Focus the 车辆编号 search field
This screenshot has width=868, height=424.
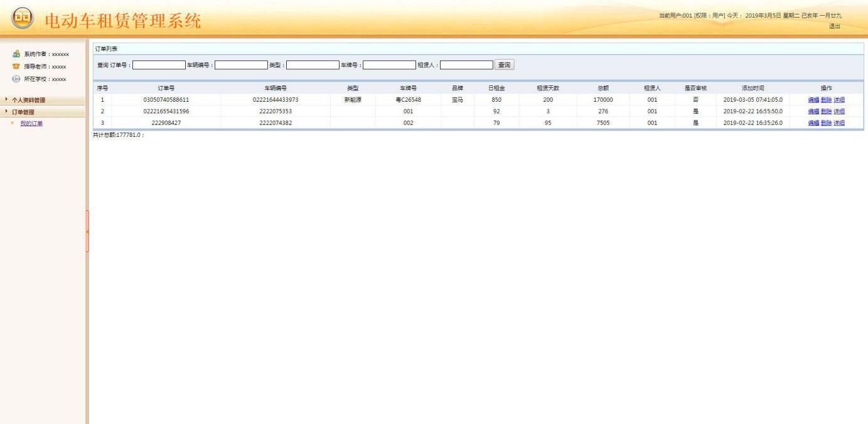tap(241, 65)
